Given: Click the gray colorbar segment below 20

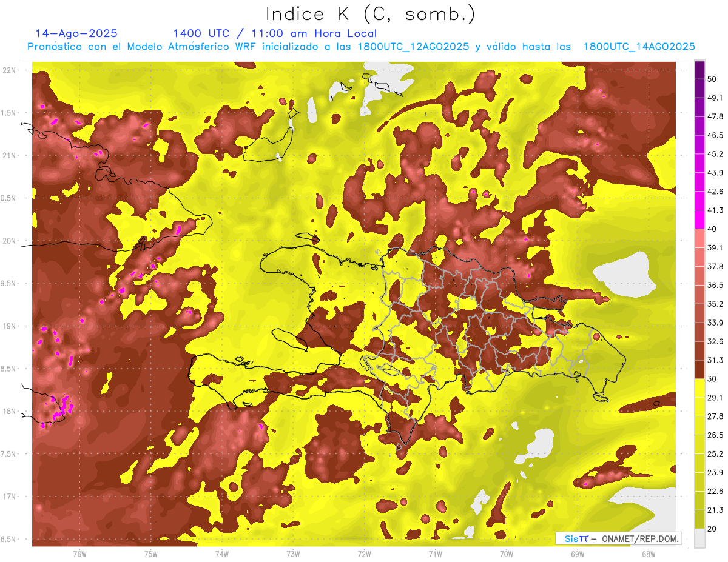Looking at the screenshot, I should pos(699,538).
